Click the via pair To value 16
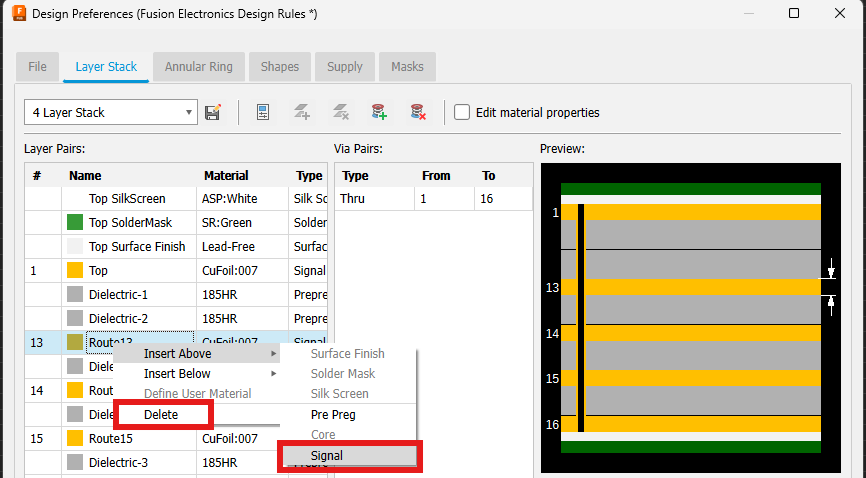 [x=503, y=198]
